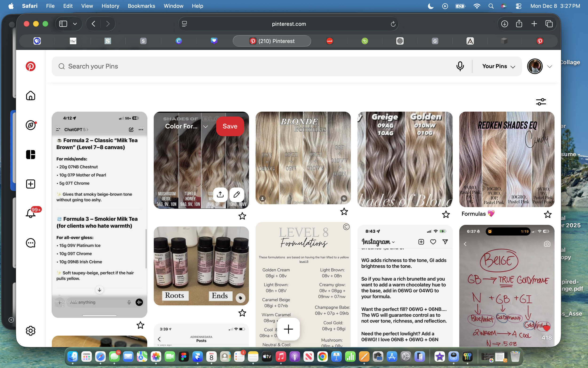This screenshot has height=368, width=588.
Task: Toggle the Safari sidebar
Action: [63, 24]
